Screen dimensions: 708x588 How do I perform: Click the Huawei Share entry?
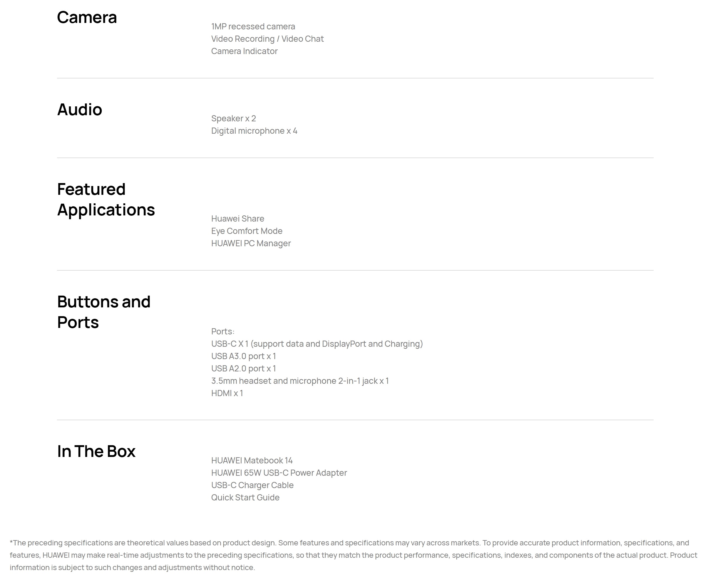pos(237,218)
